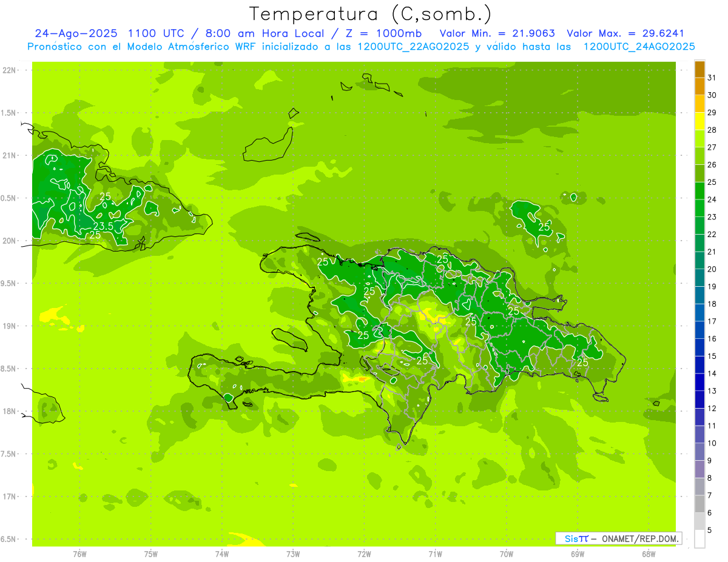Click the "68W" longitude label
728x562 pixels.
tap(649, 554)
